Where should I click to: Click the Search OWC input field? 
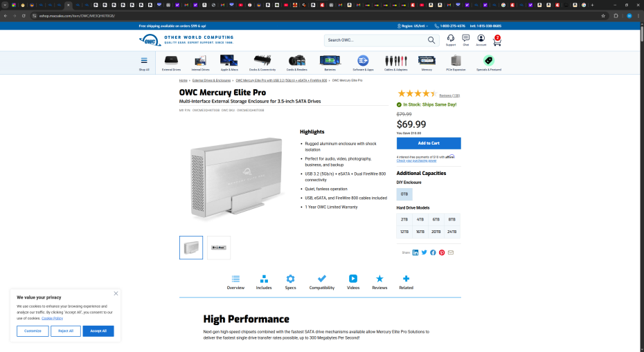[376, 40]
